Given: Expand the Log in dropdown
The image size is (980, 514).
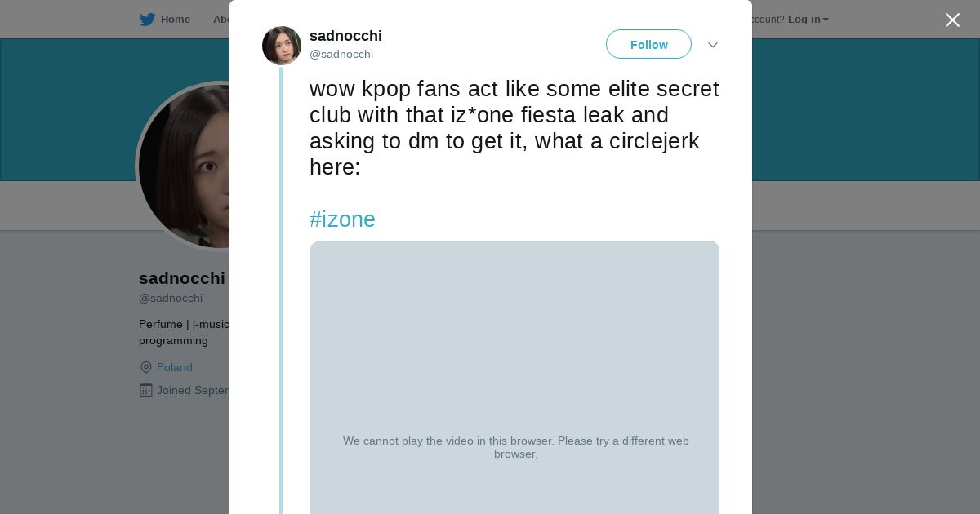Looking at the screenshot, I should pyautogui.click(x=808, y=20).
